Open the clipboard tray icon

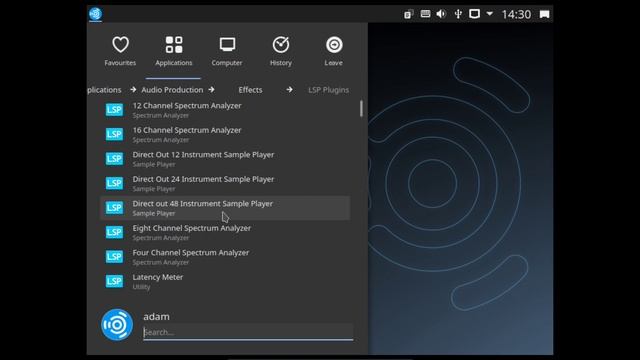(409, 14)
